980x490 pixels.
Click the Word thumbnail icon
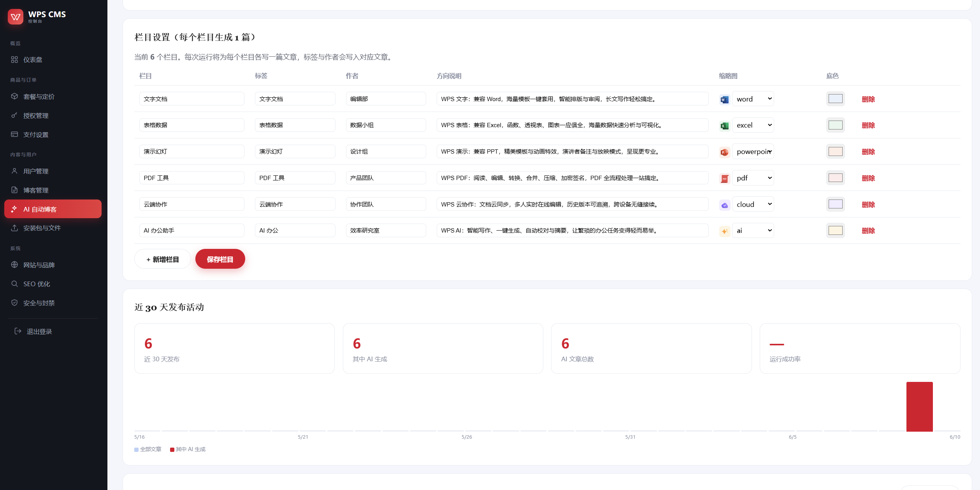pyautogui.click(x=724, y=99)
